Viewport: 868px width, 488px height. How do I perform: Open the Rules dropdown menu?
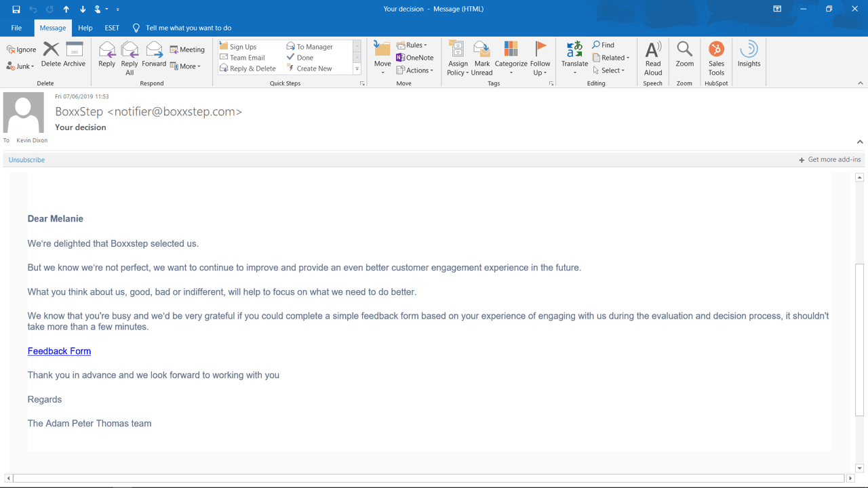[412, 45]
